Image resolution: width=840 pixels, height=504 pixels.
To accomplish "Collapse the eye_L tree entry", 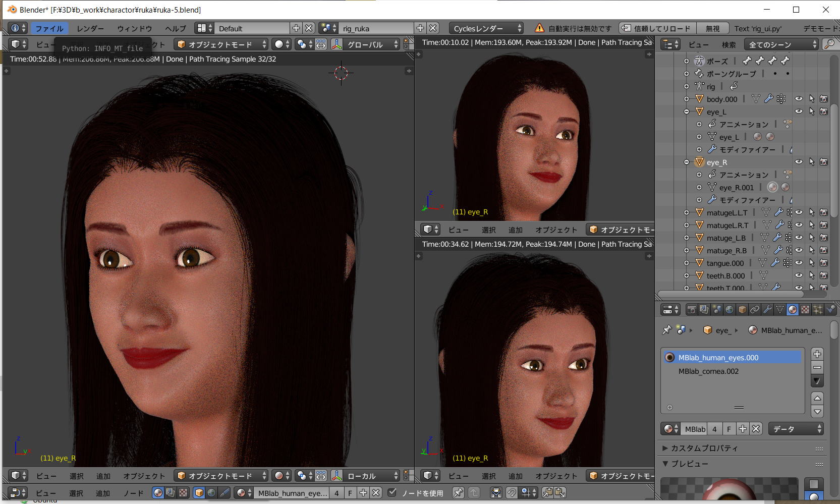I will [687, 111].
